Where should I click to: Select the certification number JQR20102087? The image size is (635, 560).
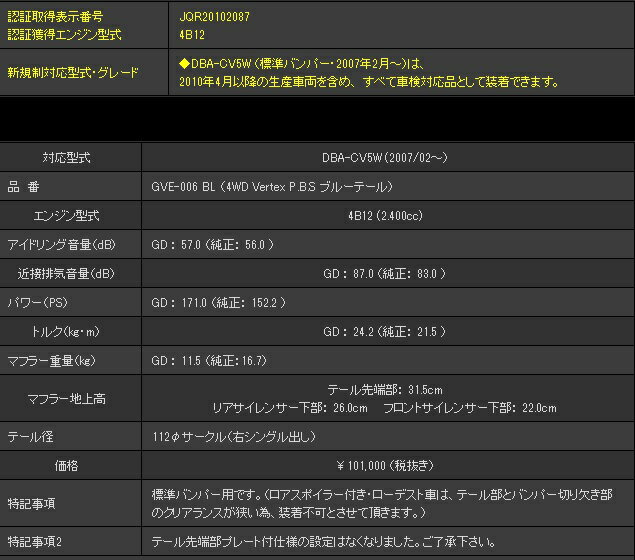[215, 17]
